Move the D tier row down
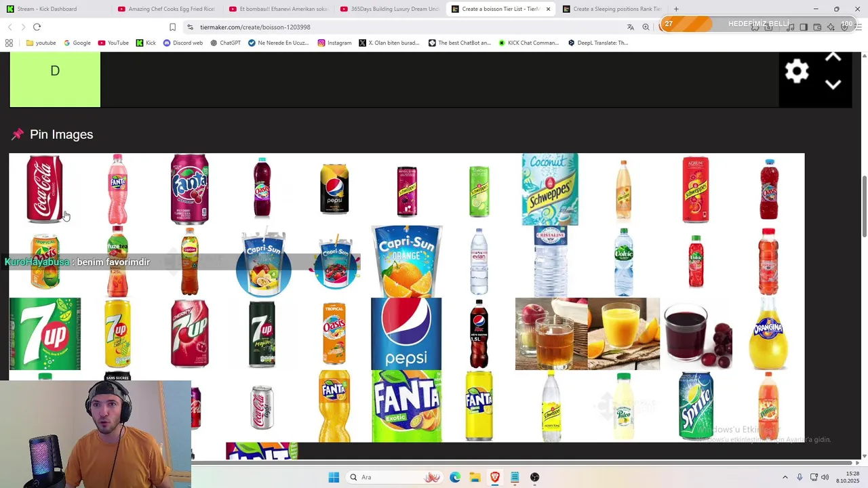Image resolution: width=868 pixels, height=488 pixels. point(833,85)
